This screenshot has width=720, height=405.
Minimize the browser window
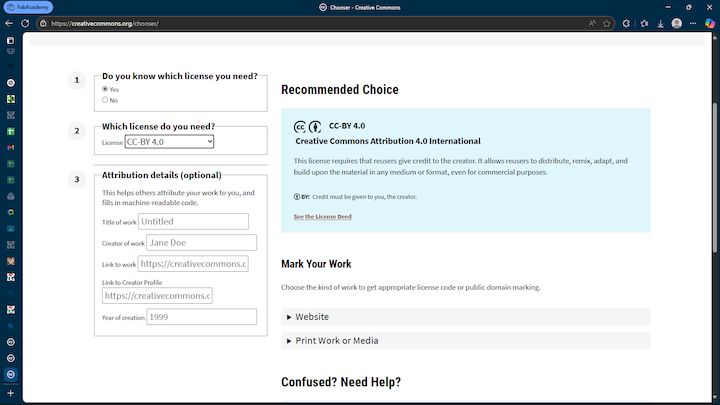(x=668, y=7)
